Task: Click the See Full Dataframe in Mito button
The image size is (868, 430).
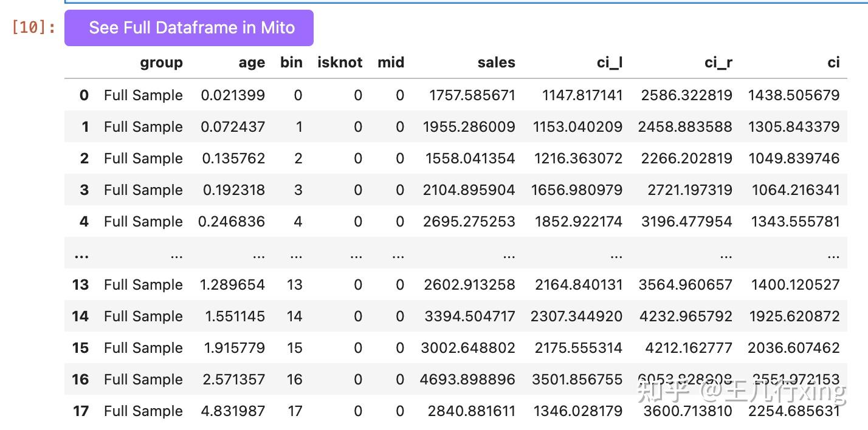Action: click(x=188, y=28)
